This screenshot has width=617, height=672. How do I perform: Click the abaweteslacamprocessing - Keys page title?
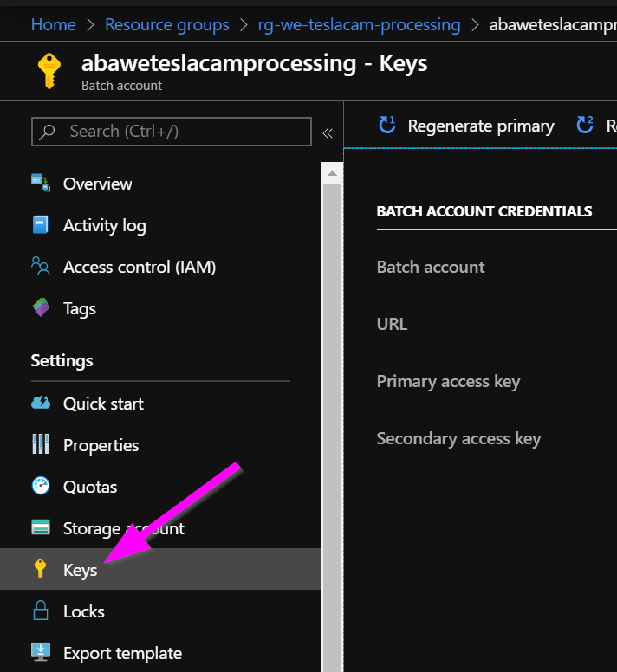254,64
